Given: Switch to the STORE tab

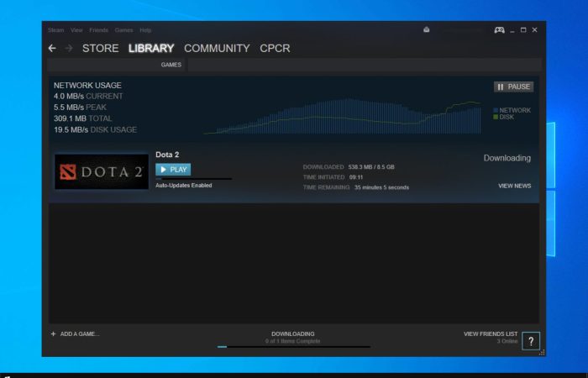Looking at the screenshot, I should coord(100,49).
